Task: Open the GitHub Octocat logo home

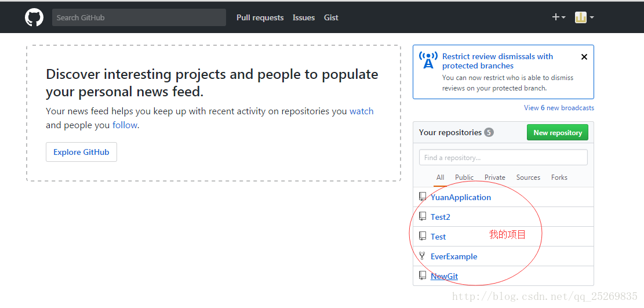Action: 34,17
